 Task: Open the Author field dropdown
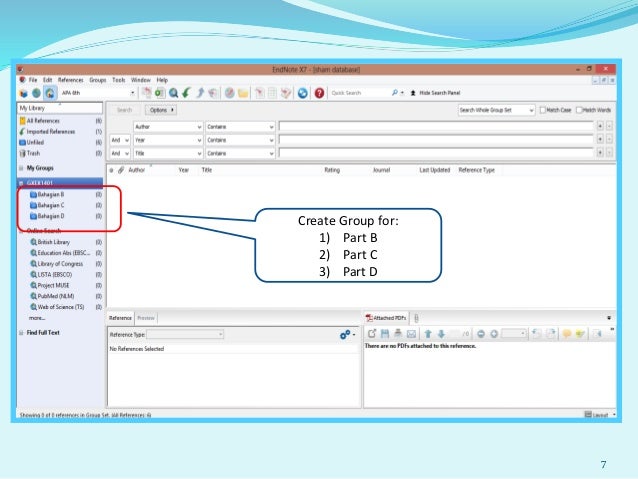168,127
